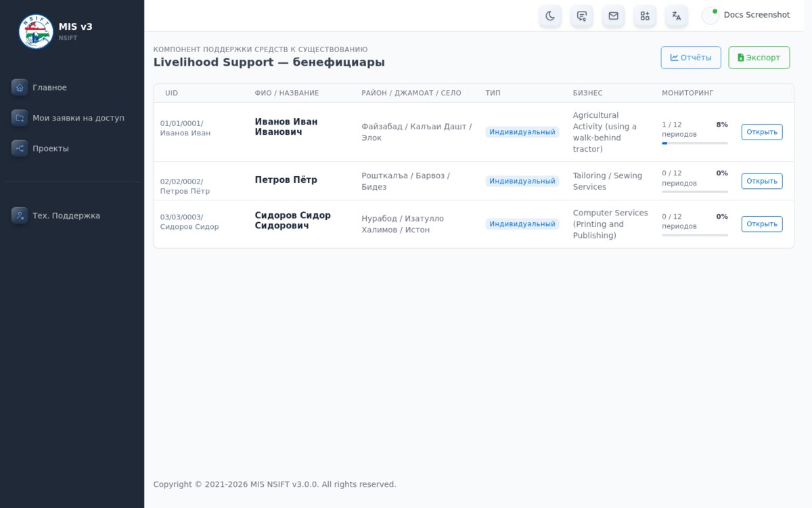Screen dimensions: 812x508
Task: Click Открыть in the Петров Пётр row
Action: tap(762, 181)
